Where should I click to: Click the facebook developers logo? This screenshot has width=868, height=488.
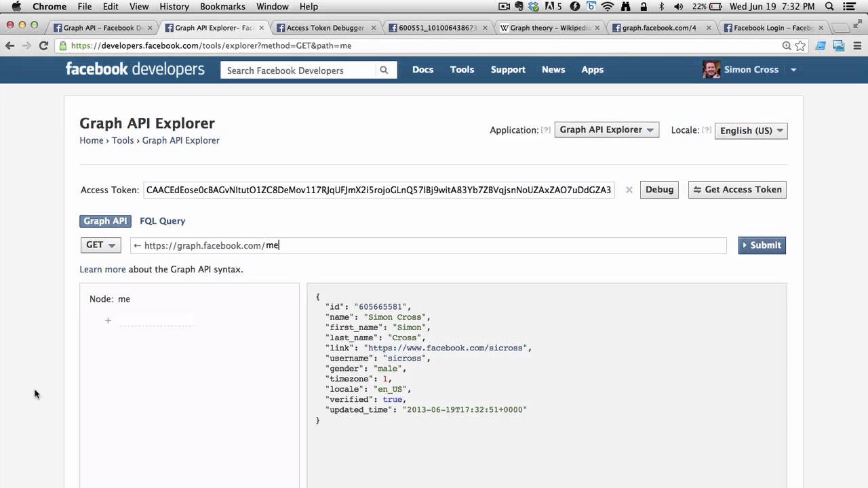(x=134, y=69)
